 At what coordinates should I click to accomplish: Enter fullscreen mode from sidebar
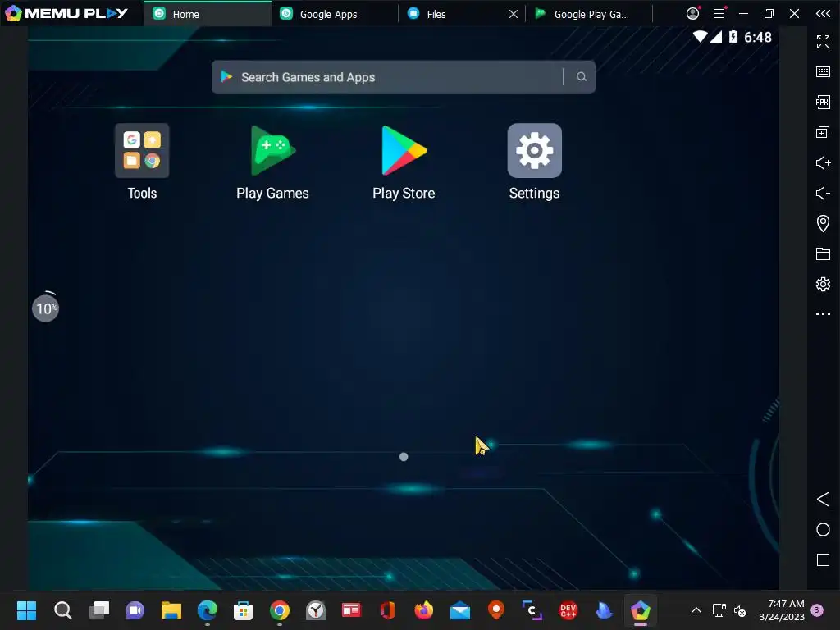pyautogui.click(x=823, y=41)
